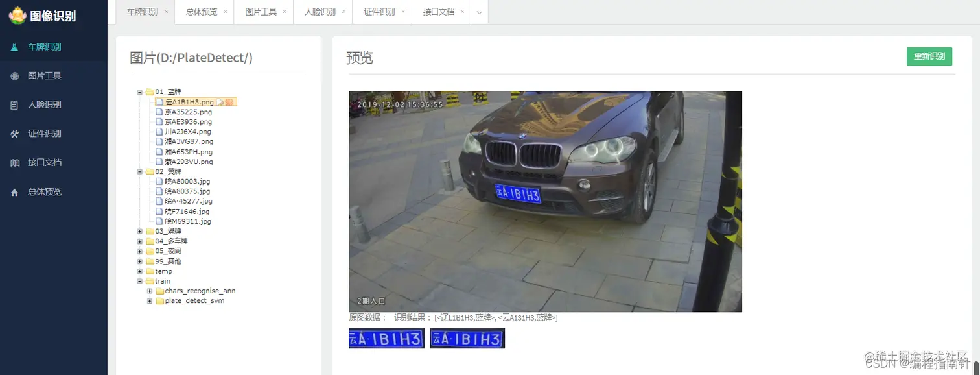Click the first cropped plate thumbnail
Viewport: 980px width, 375px height.
coord(386,339)
